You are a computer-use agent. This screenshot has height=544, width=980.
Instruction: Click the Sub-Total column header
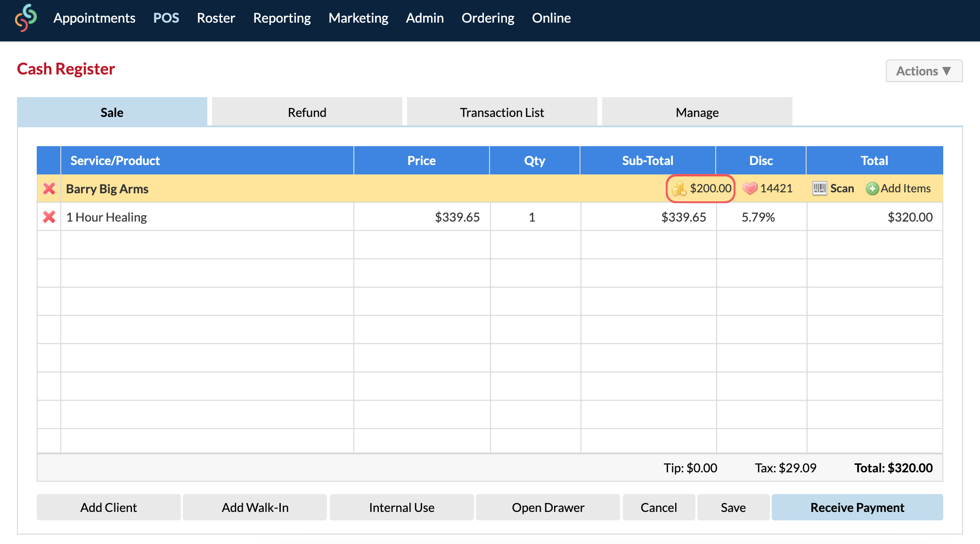[x=648, y=160]
